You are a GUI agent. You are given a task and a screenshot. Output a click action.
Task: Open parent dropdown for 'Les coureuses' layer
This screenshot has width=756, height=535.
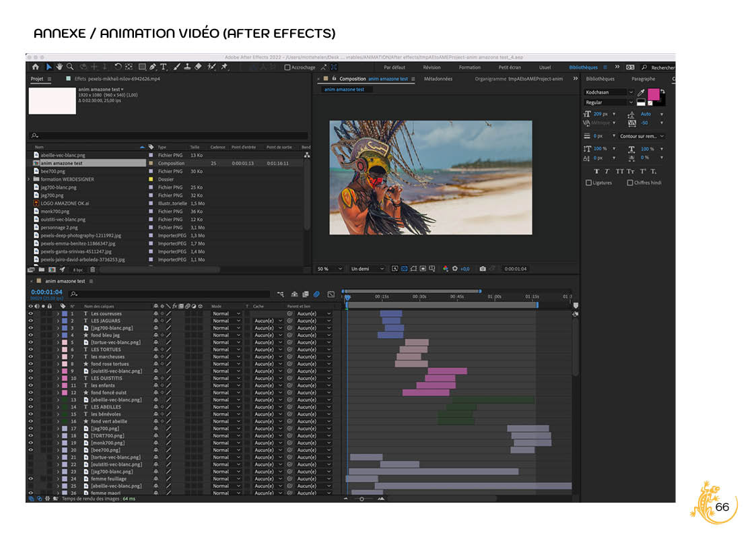(x=314, y=313)
